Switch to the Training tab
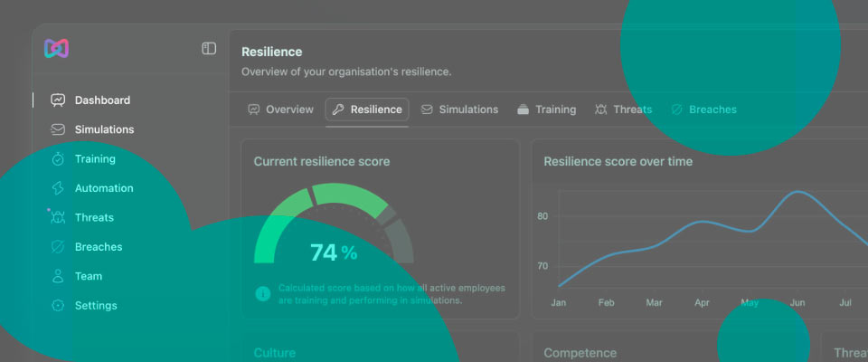This screenshot has height=362, width=868. 546,110
